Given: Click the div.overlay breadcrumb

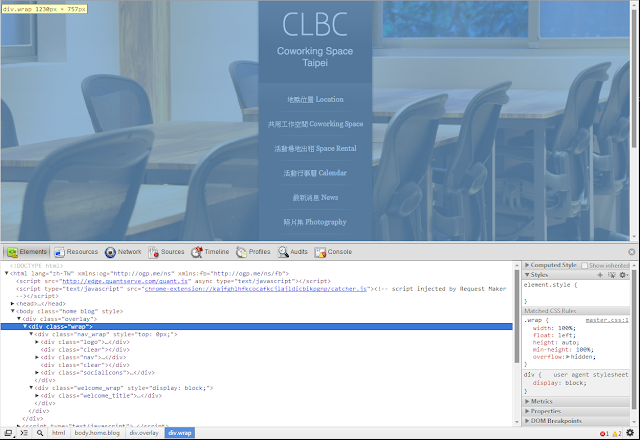Looking at the screenshot, I should [144, 433].
